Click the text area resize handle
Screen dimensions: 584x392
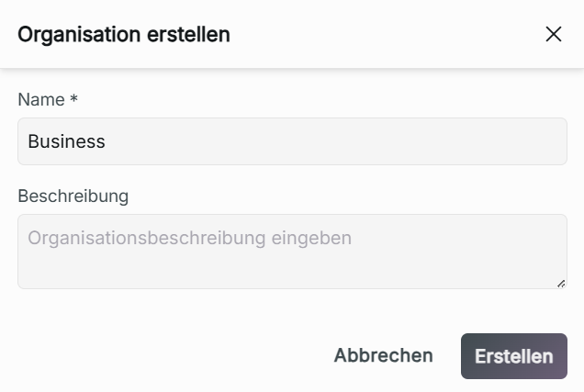point(561,284)
